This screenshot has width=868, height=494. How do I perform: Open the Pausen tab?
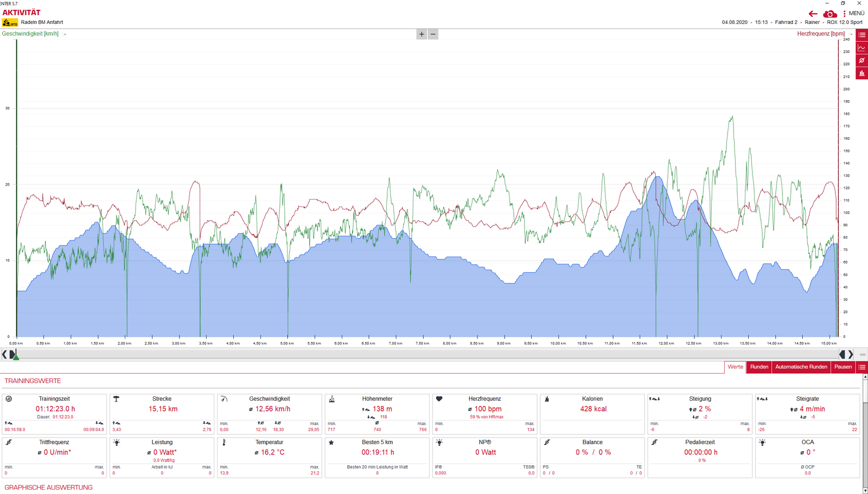843,367
